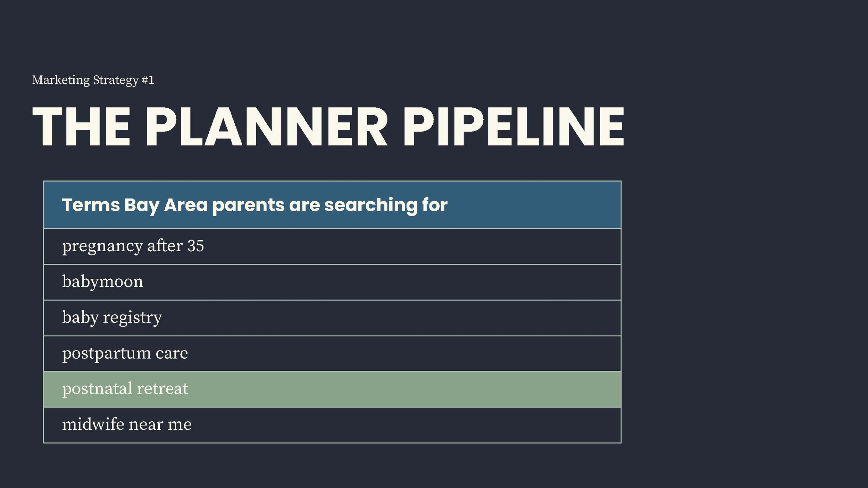Select the 'Marketing Strategy #1' subtitle text
The image size is (868, 488).
93,80
